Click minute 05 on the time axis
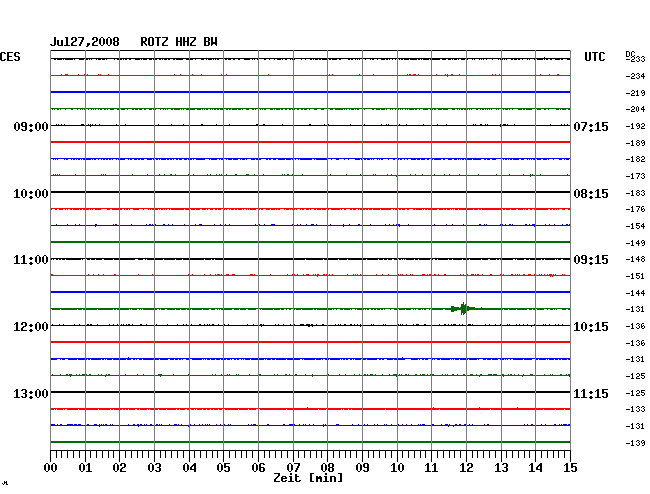 pos(223,467)
